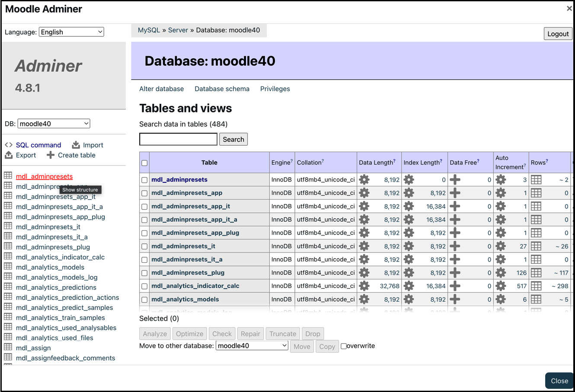The image size is (575, 392).
Task: Click sidebar table icon next to mdl_analytics_used_files
Action: click(8, 337)
